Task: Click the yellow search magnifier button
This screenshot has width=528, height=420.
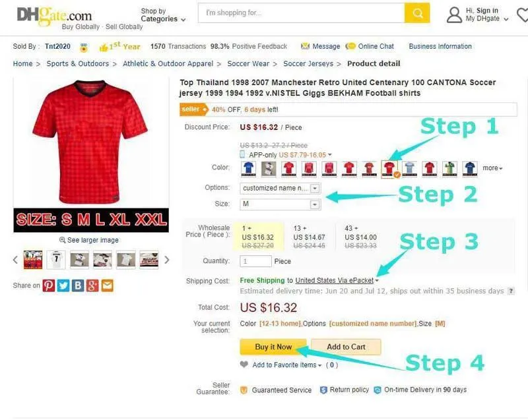Action: (x=417, y=13)
